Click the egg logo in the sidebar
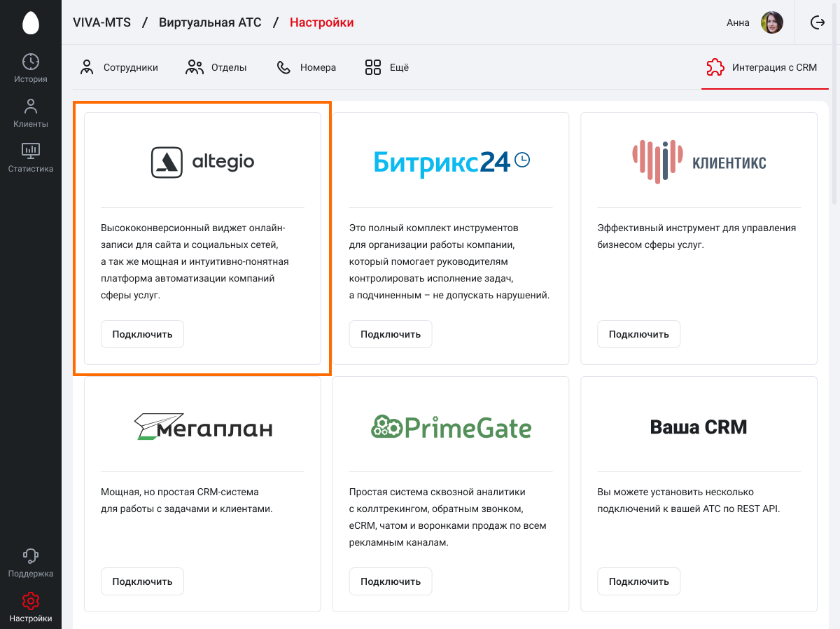The width and height of the screenshot is (840, 629). coord(30,22)
